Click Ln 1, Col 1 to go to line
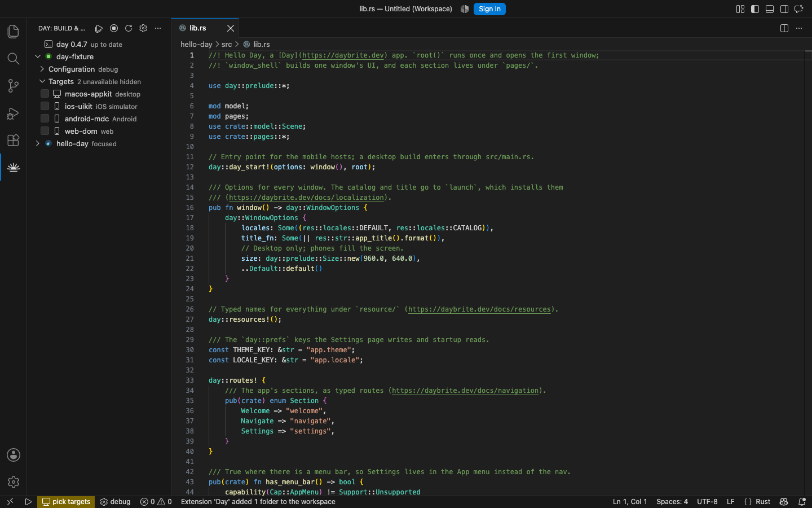 pos(630,502)
